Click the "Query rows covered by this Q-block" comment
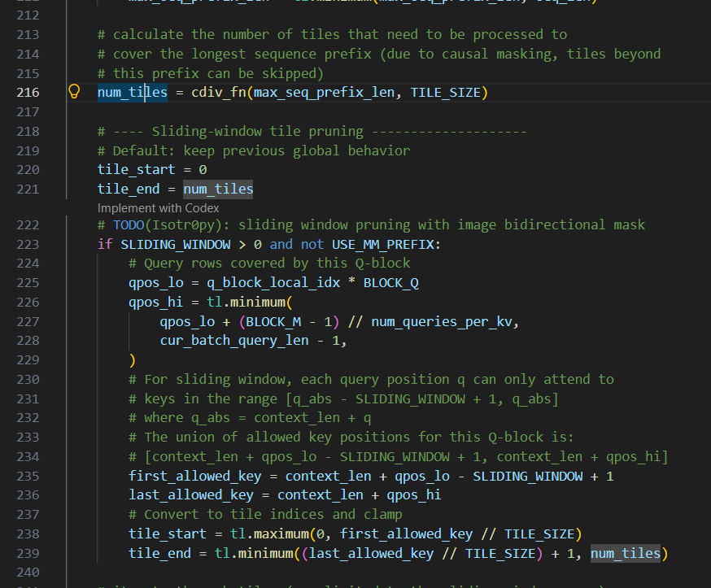Viewport: 711px width, 588px height. pos(277,264)
